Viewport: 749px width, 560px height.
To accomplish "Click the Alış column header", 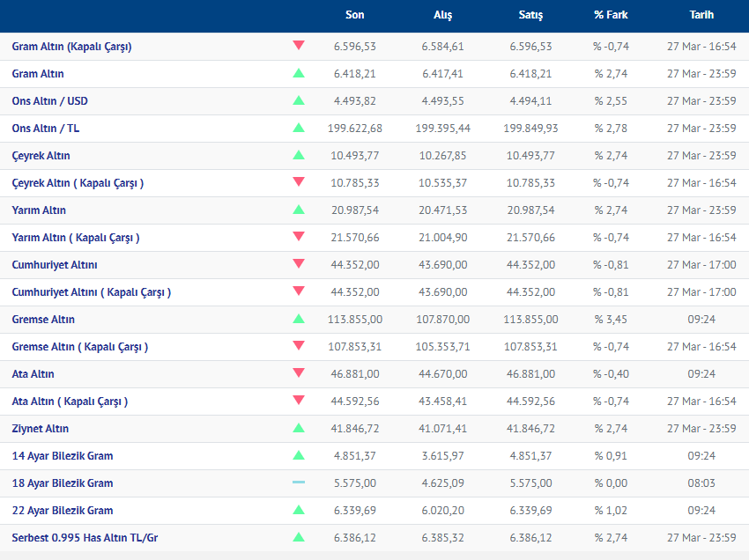I will point(442,15).
